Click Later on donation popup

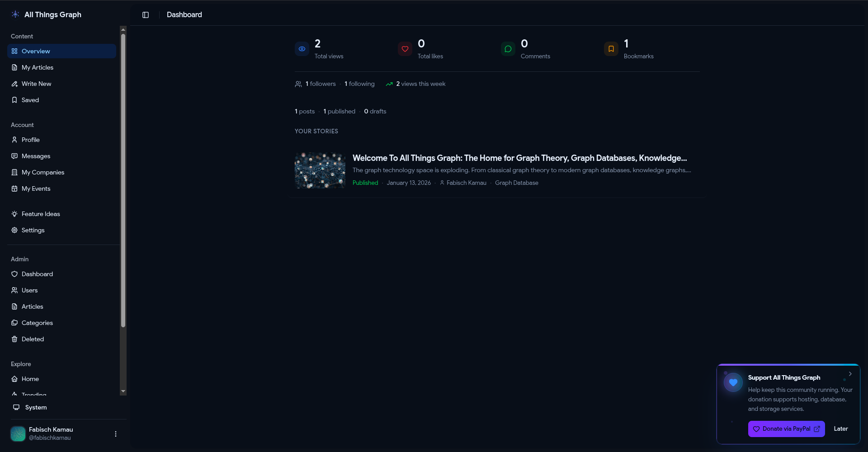(841, 429)
